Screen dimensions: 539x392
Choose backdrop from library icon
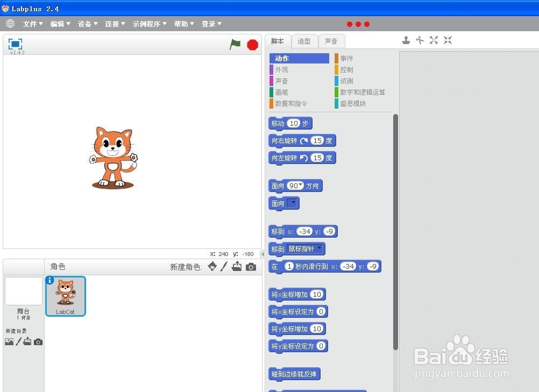[9, 341]
